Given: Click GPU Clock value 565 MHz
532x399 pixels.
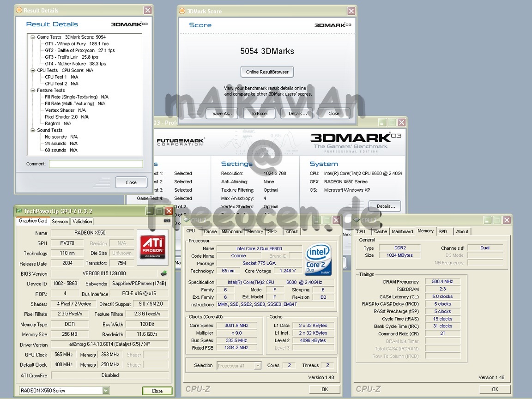Looking at the screenshot, I should pos(63,355).
